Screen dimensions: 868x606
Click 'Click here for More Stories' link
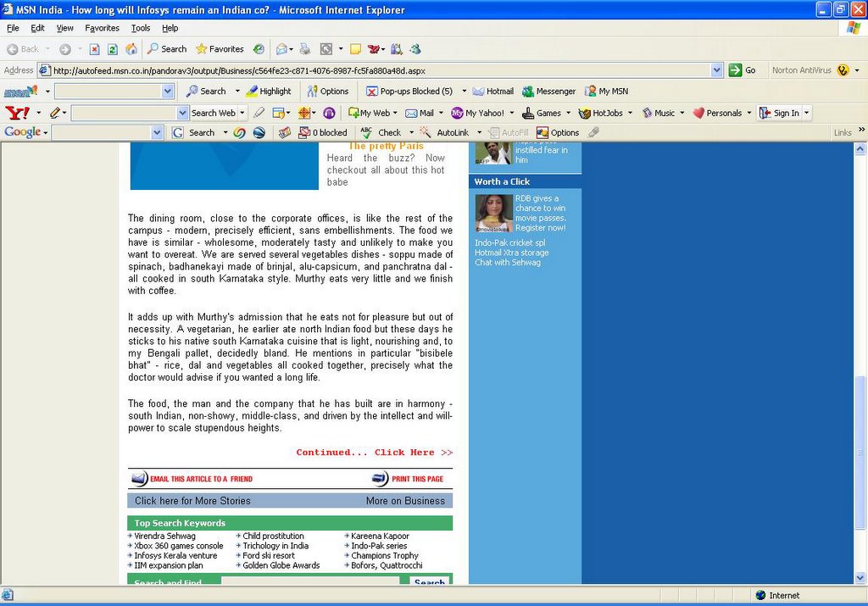pos(192,501)
